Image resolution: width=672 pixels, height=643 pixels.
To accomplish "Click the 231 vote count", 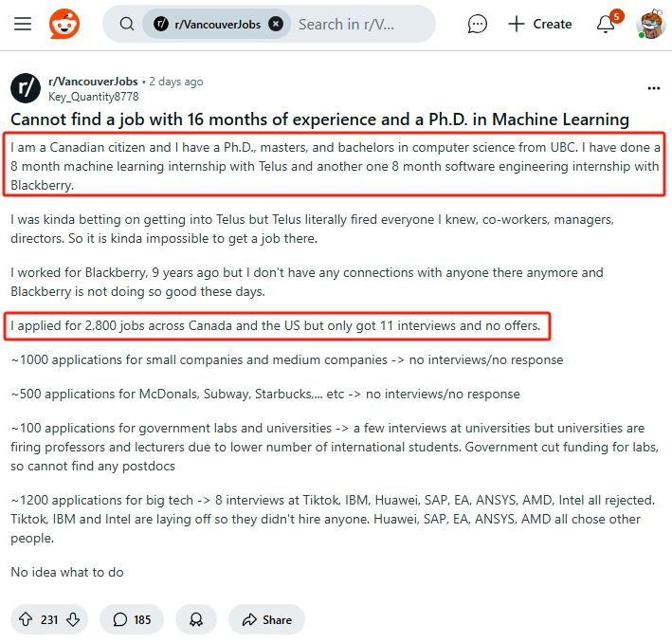I will tap(49, 620).
